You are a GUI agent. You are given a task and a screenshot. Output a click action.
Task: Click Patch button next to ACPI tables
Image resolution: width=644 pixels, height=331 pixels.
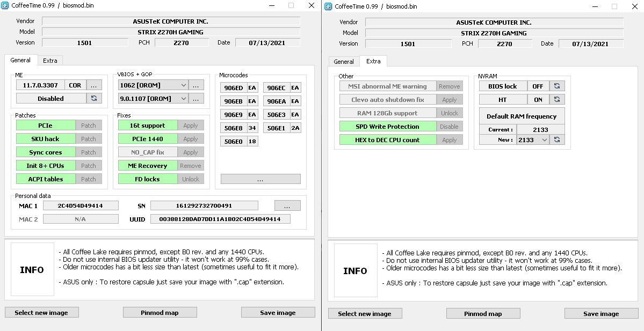(x=88, y=179)
